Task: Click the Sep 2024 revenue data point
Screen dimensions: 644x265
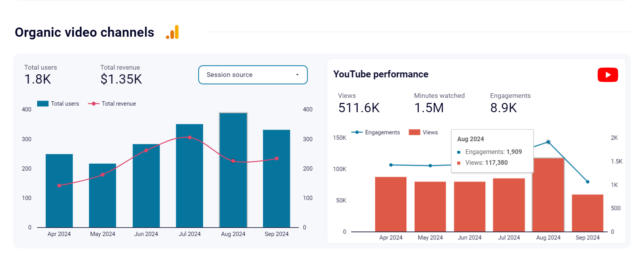Action: [x=277, y=159]
